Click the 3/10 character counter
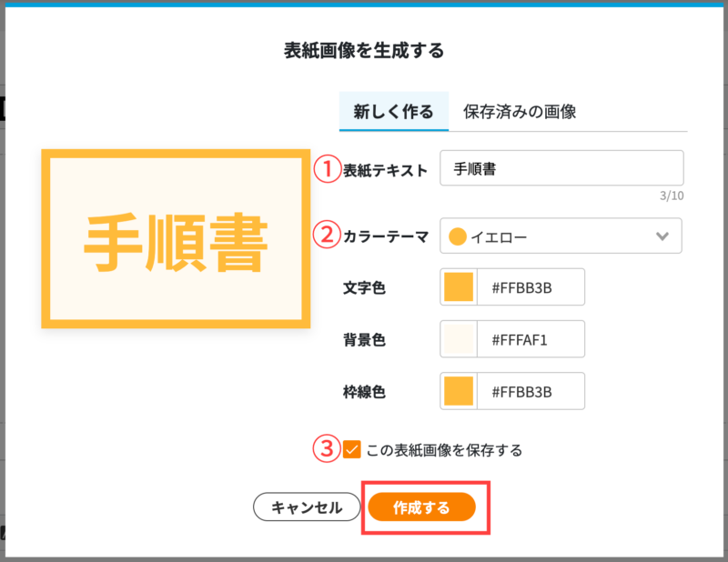Image resolution: width=728 pixels, height=562 pixels. click(x=675, y=194)
